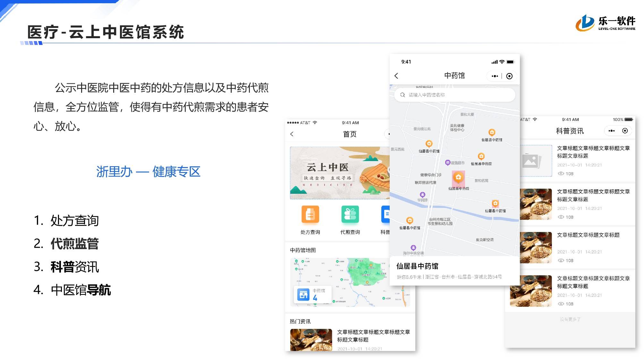644x360 pixels.
Task: Open the more menu in 中药馆 header
Action: 495,76
